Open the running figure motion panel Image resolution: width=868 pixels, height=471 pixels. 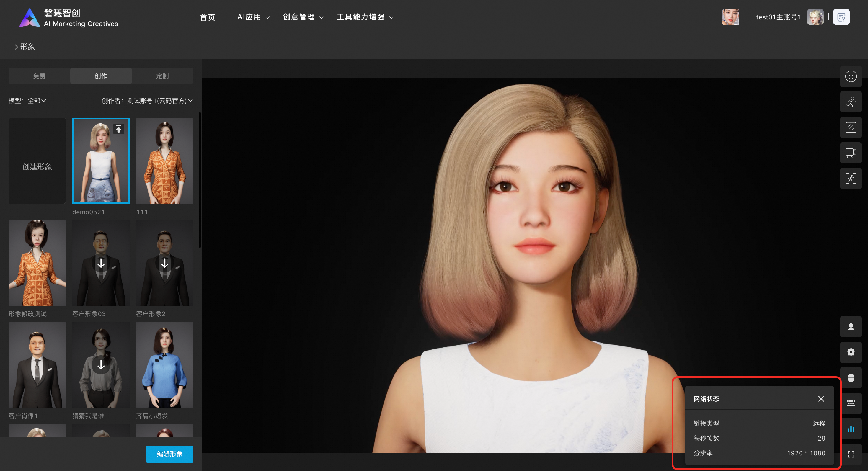[851, 102]
